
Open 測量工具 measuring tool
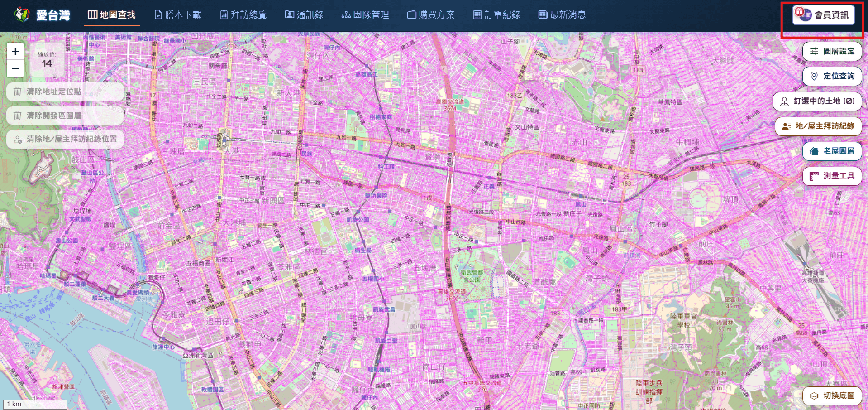coord(832,176)
